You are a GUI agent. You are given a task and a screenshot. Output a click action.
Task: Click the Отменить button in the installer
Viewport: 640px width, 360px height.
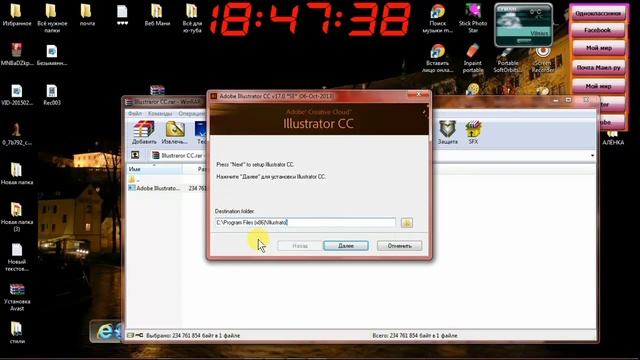point(399,246)
